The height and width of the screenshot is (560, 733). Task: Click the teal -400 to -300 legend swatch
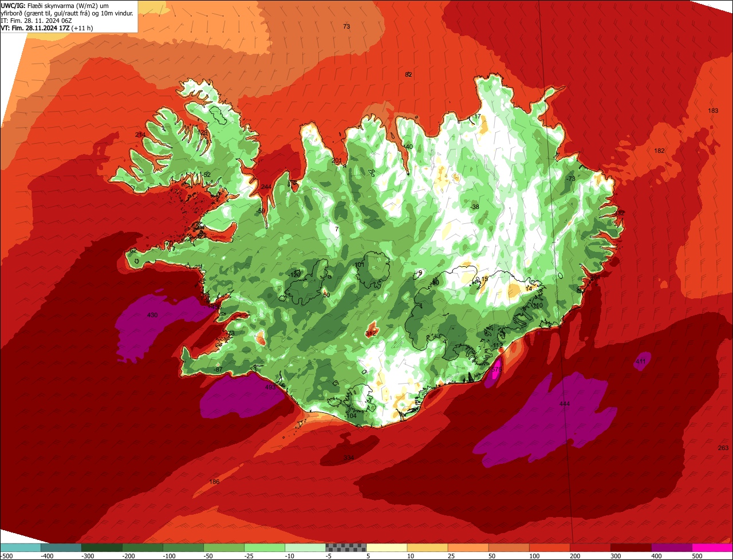61,547
